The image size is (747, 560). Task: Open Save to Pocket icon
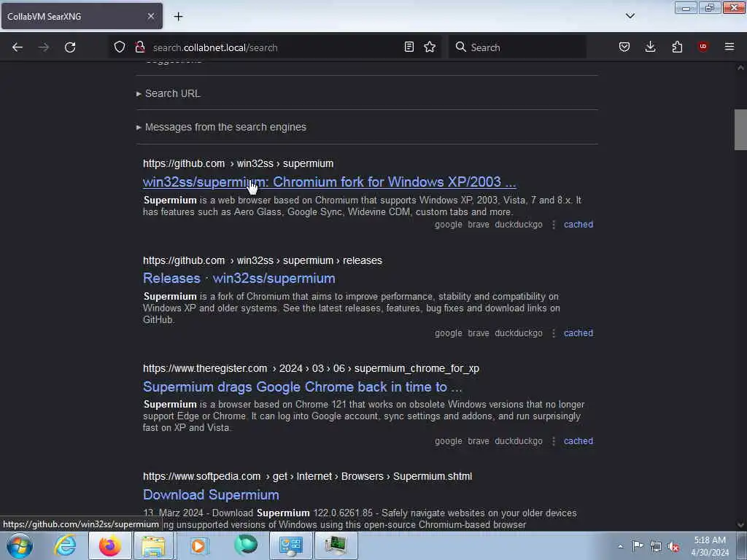624,47
